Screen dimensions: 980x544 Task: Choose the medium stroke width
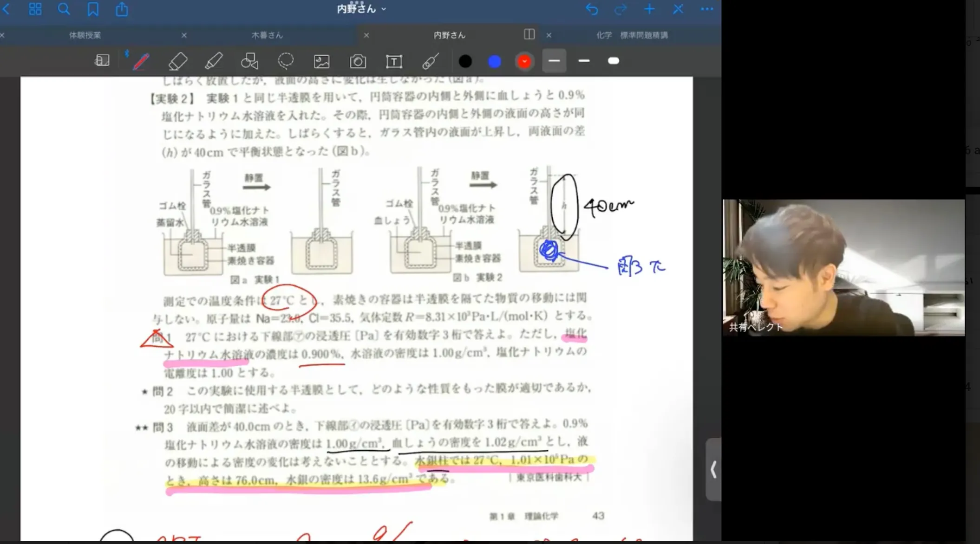[x=584, y=61]
